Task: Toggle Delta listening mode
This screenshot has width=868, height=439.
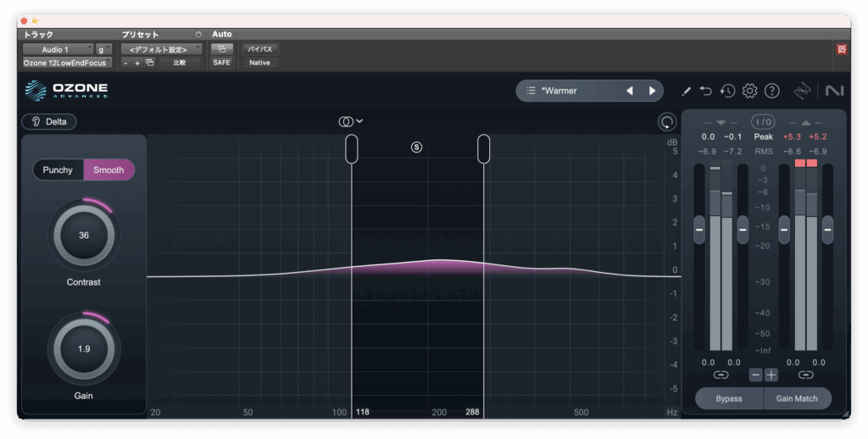Action: (x=49, y=122)
